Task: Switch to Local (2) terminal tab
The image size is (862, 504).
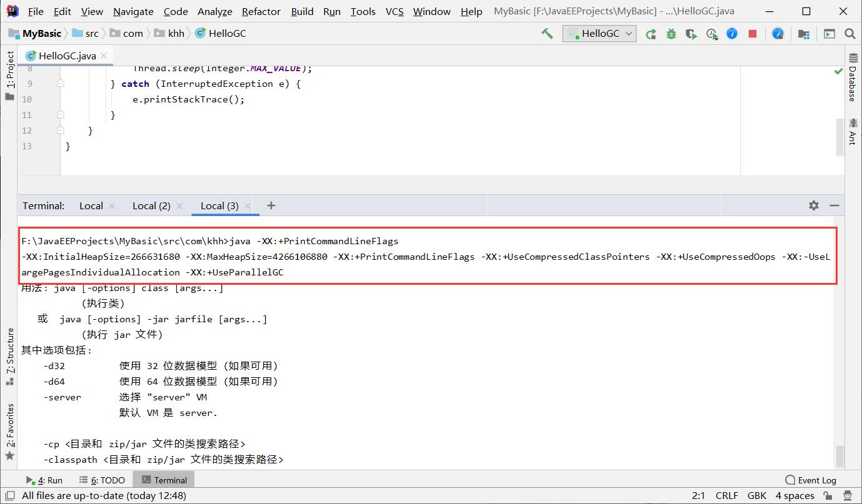Action: pyautogui.click(x=151, y=205)
